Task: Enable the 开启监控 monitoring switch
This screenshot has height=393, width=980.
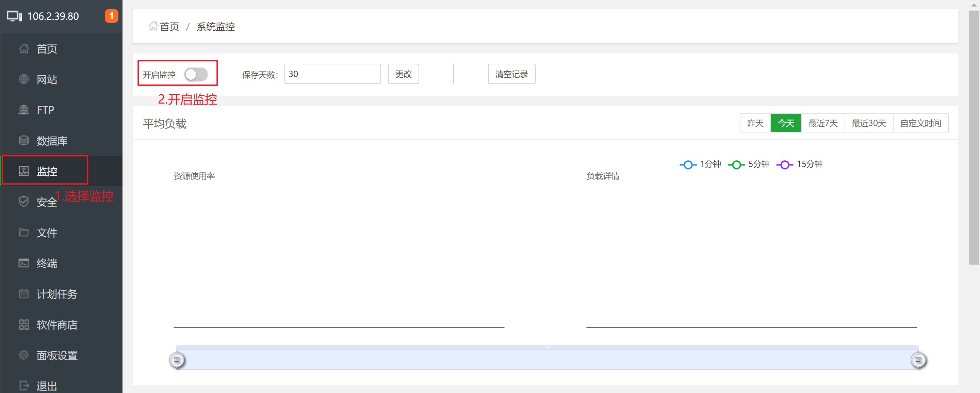Action: 196,74
